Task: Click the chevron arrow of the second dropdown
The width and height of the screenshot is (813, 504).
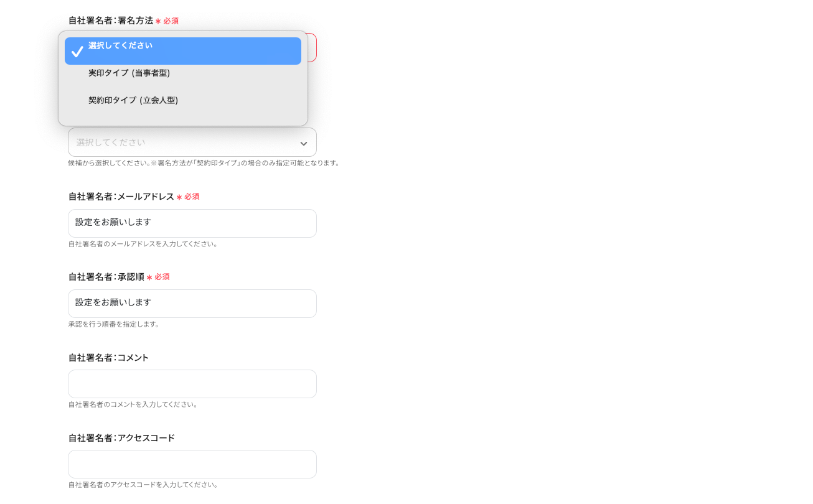Action: pos(304,144)
